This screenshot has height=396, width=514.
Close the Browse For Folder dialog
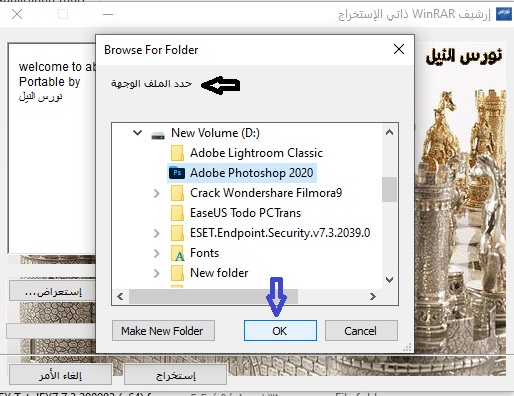pos(399,49)
